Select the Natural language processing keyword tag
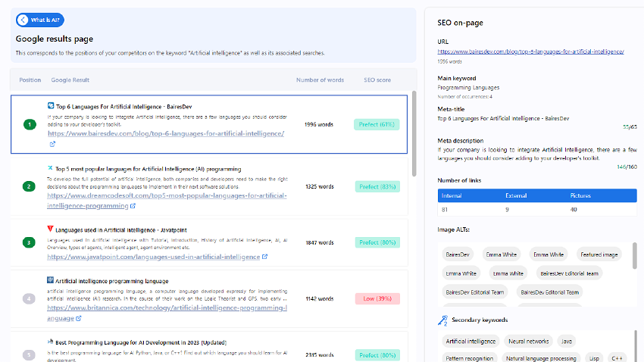 coord(541,358)
